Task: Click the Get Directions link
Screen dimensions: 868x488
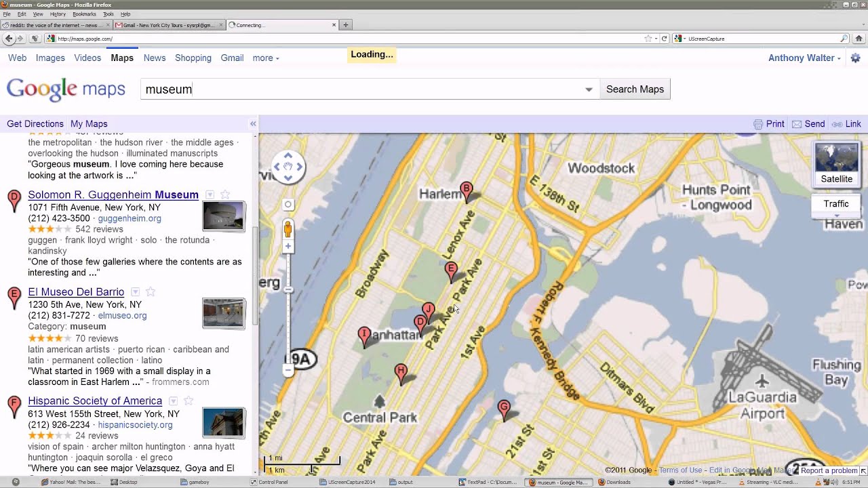Action: pos(35,124)
